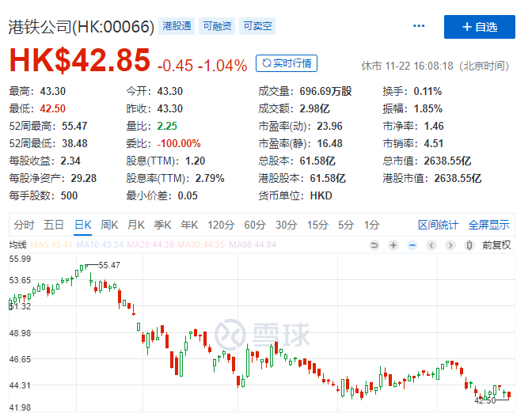
Task: Switch to the 5分 chart tab
Action: 346,225
